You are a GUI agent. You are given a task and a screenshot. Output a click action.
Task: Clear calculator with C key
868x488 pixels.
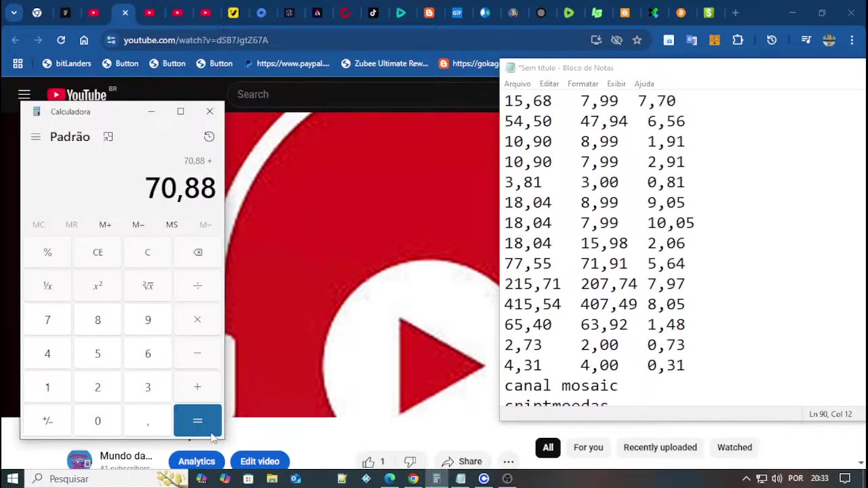click(148, 252)
